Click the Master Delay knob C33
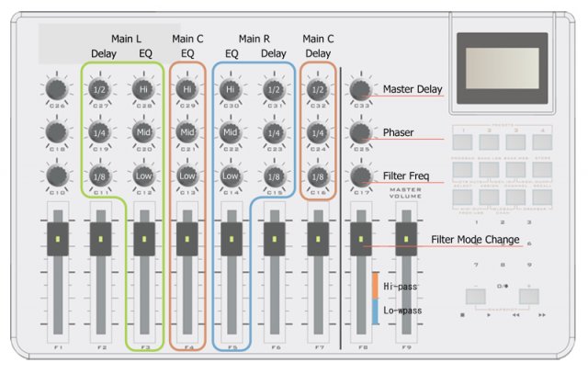 360,90
